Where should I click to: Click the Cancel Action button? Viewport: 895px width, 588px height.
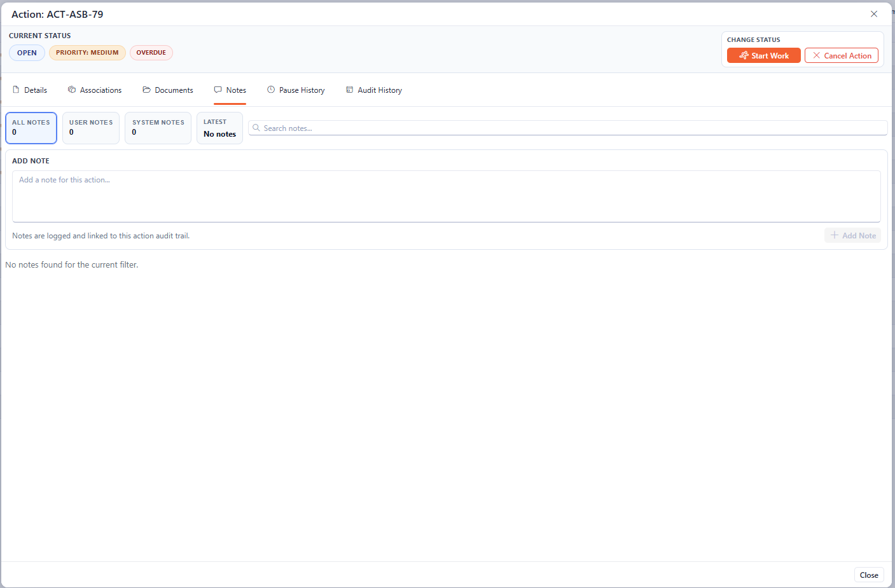841,56
